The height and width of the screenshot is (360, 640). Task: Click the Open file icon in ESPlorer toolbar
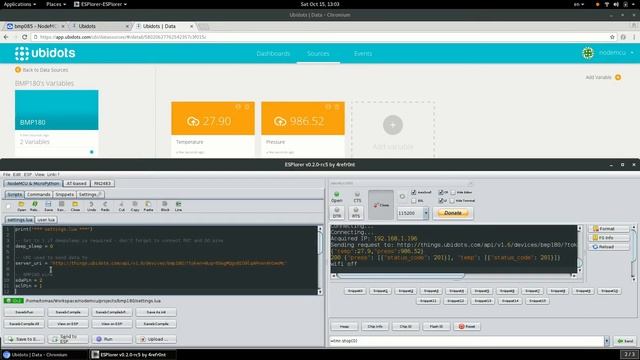pos(21,206)
